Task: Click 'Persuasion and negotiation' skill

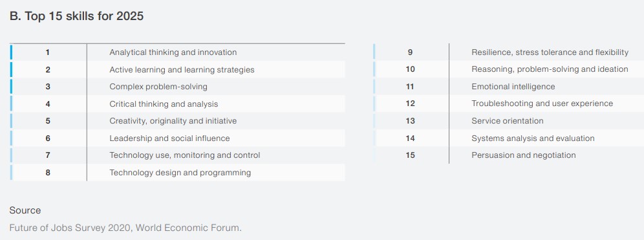Action: (524, 155)
